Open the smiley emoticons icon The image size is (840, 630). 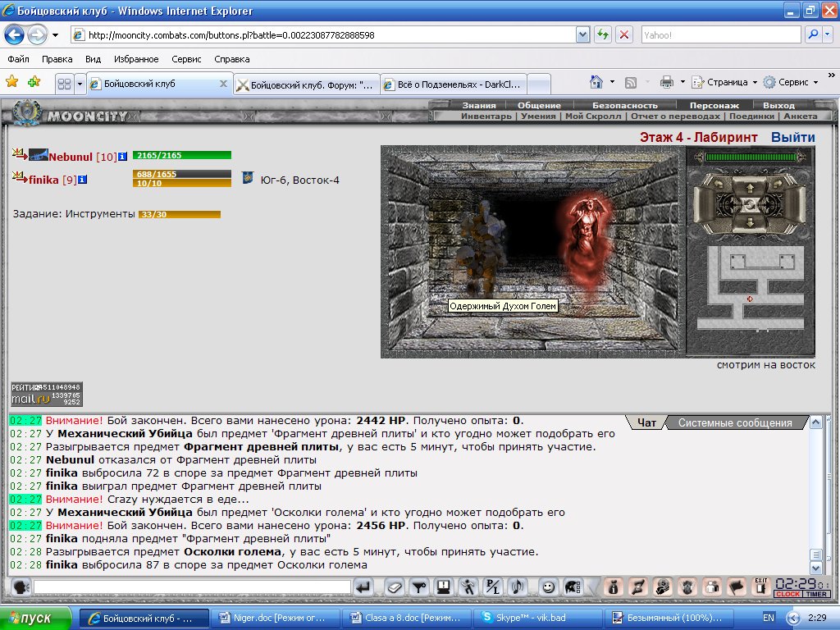(x=548, y=587)
